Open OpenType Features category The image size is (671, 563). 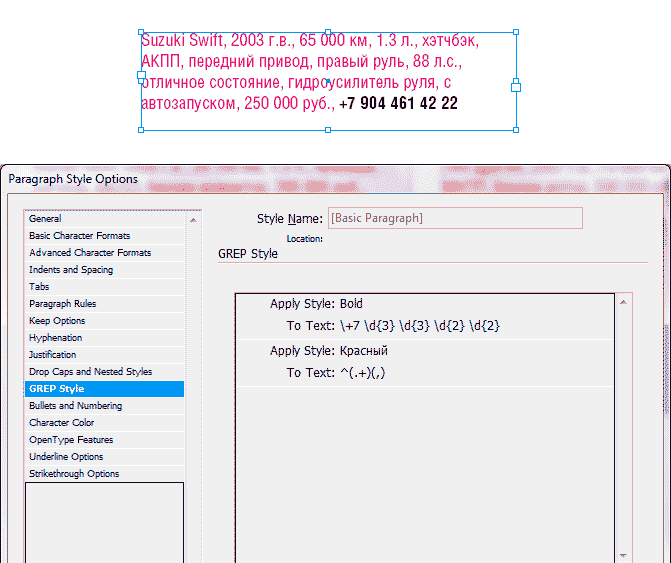104,440
